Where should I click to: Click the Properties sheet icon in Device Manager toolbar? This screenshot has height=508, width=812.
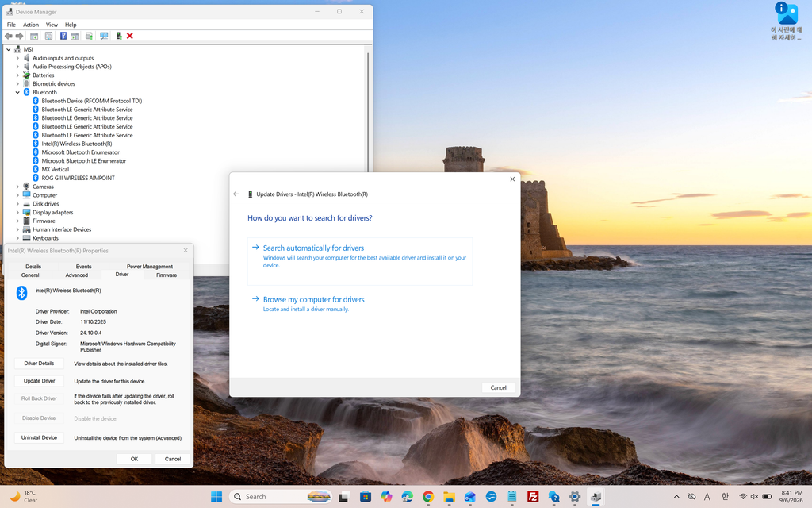pyautogui.click(x=48, y=36)
